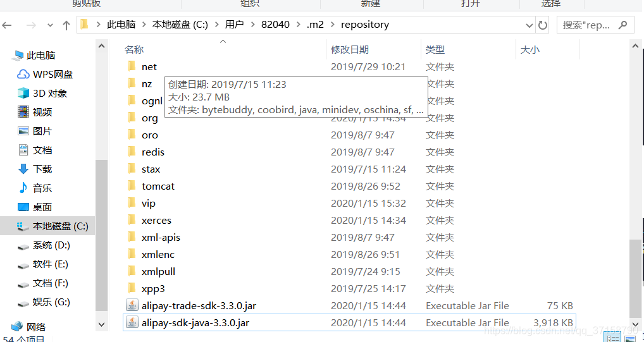Select 系统 (D:) drive in sidebar
This screenshot has width=644, height=342.
click(x=44, y=245)
